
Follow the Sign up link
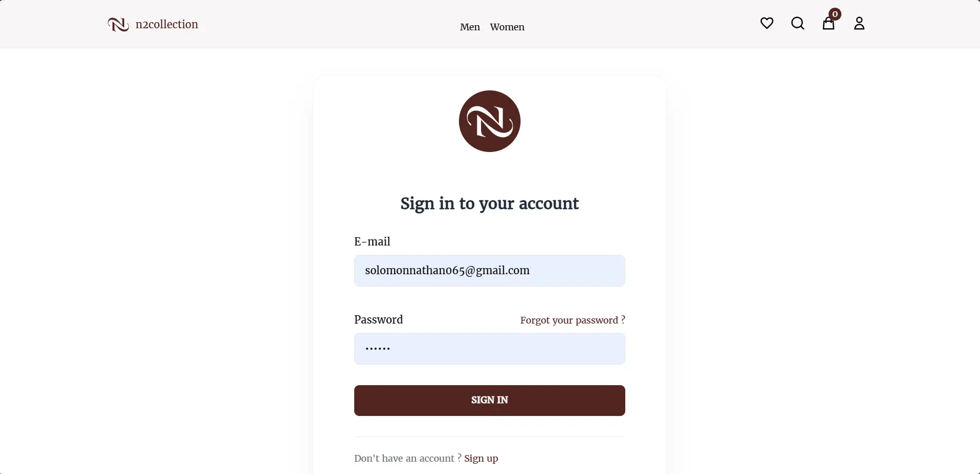point(481,458)
